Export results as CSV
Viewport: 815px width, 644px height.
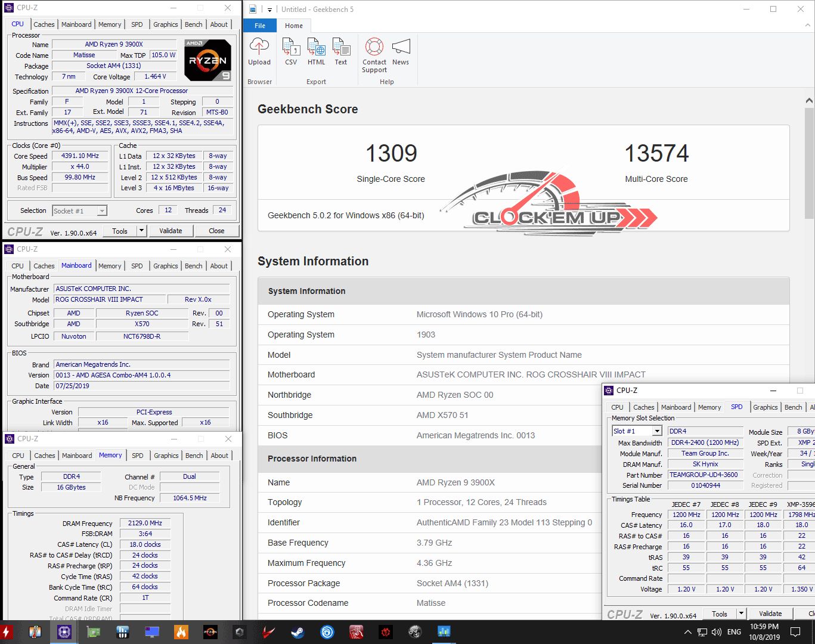[x=291, y=51]
